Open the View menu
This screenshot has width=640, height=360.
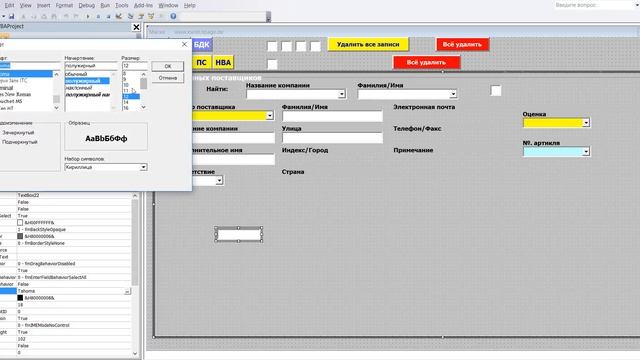pyautogui.click(x=25, y=5)
